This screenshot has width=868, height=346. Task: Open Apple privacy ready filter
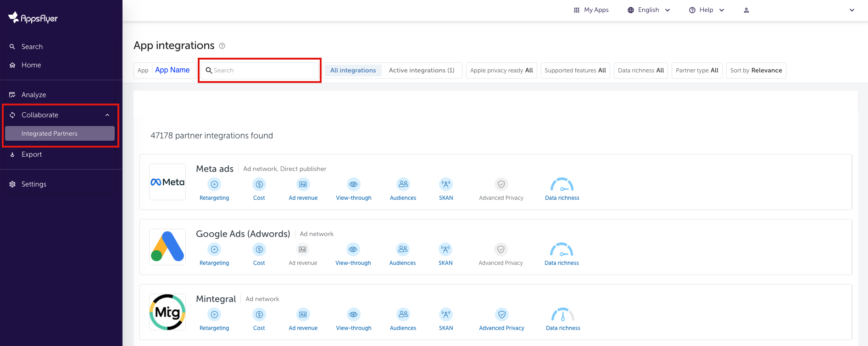[501, 71]
